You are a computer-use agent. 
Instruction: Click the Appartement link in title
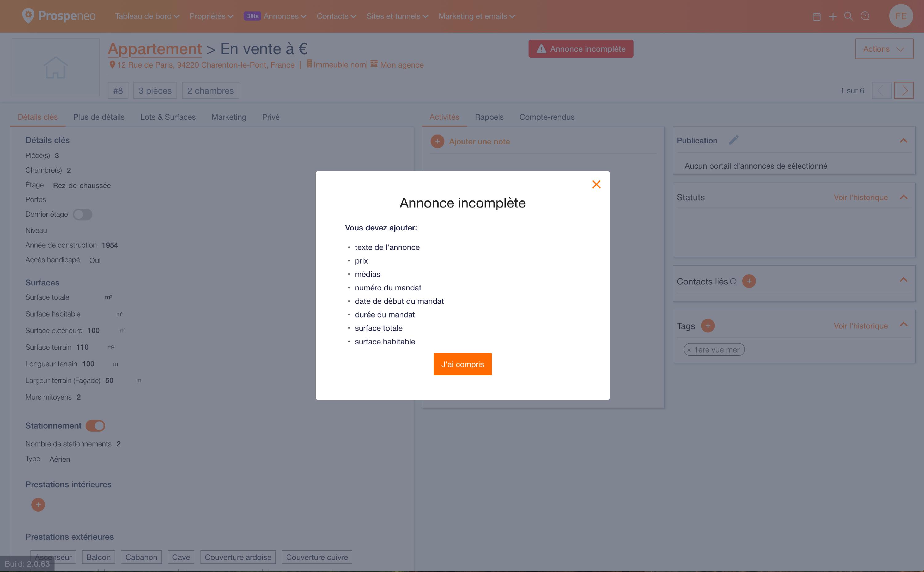coord(155,49)
